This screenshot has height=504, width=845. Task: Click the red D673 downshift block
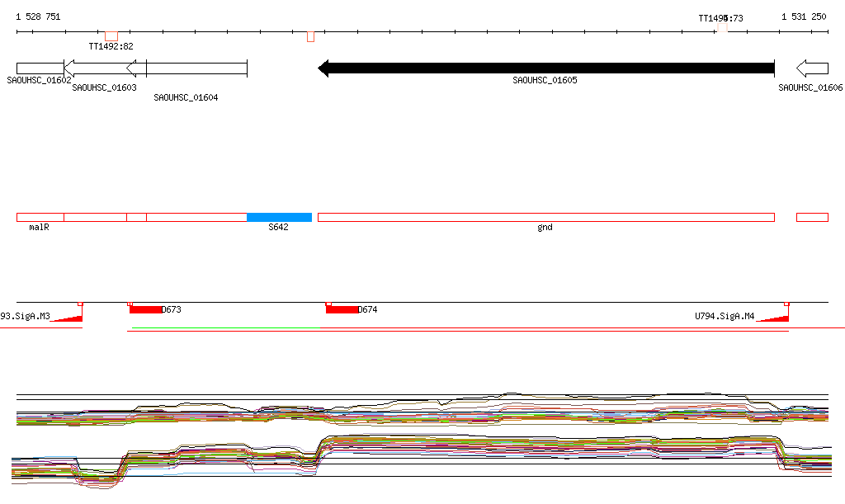point(145,309)
